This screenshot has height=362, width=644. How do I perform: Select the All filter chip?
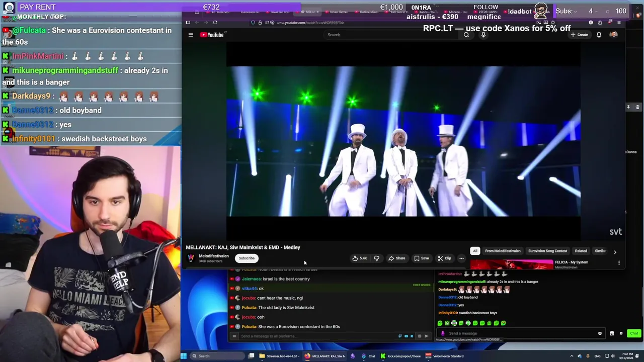pos(475,251)
